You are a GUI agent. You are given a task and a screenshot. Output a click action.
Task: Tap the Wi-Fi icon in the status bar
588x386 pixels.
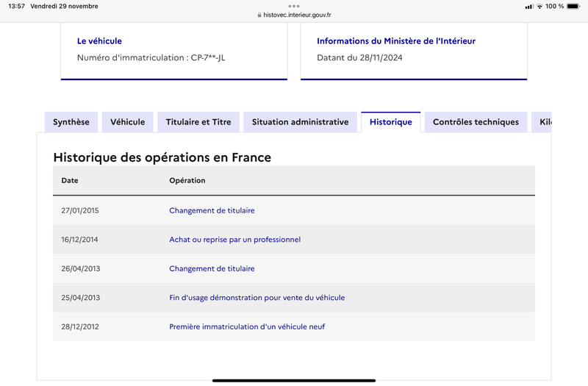tap(539, 6)
